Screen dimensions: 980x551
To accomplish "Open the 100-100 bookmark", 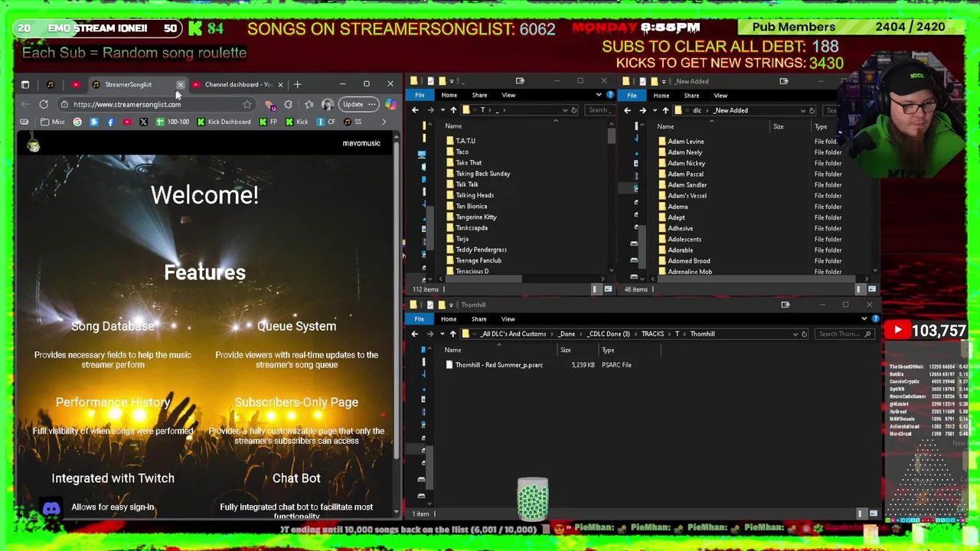I will (x=172, y=122).
